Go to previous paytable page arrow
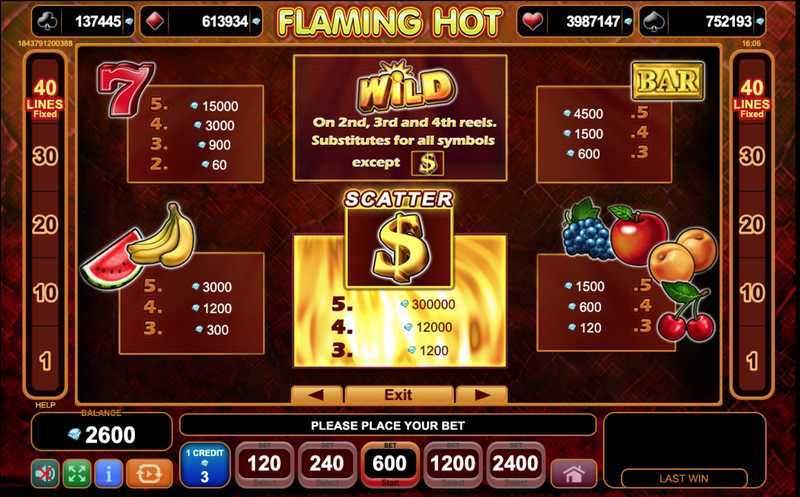Image resolution: width=800 pixels, height=497 pixels. [316, 394]
